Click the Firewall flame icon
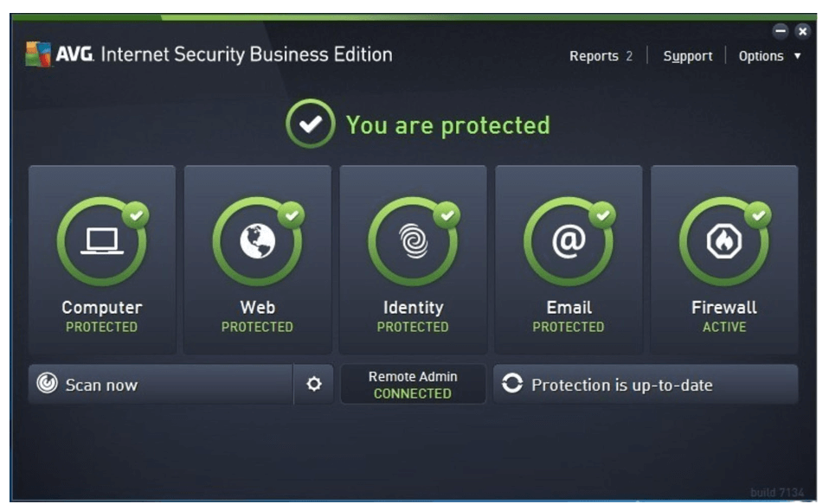Viewport: 829px width, 504px height. click(724, 241)
